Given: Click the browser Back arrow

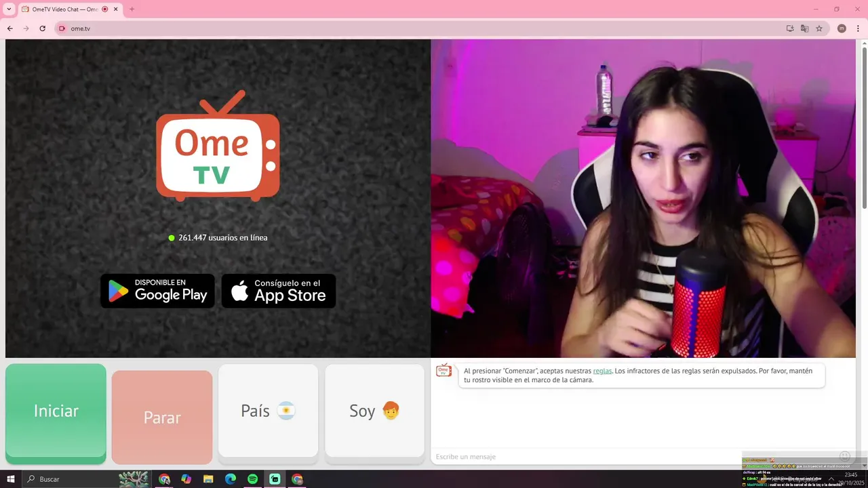Looking at the screenshot, I should (x=9, y=28).
